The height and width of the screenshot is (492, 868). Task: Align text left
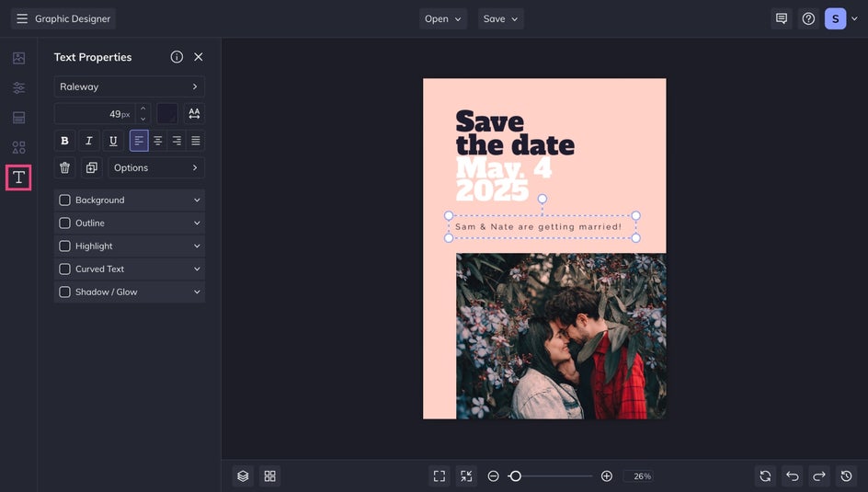coord(139,141)
